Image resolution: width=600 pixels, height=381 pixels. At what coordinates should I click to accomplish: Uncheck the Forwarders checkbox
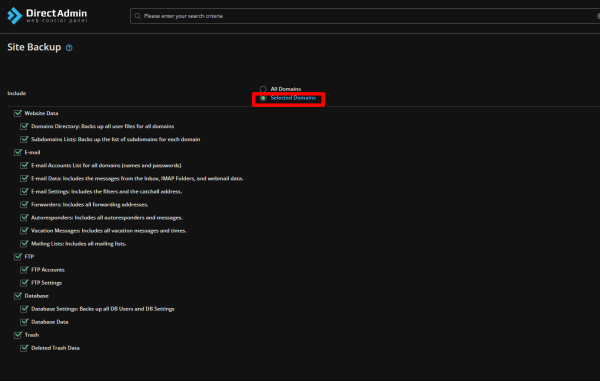(x=24, y=204)
